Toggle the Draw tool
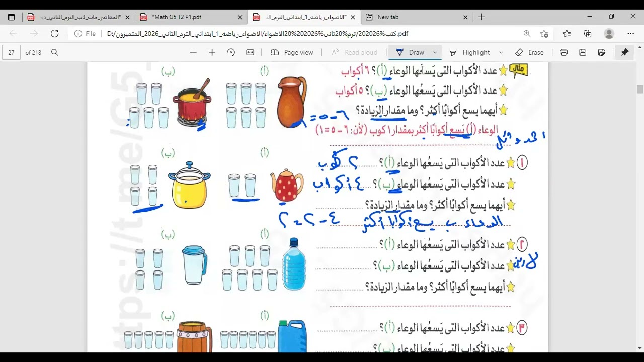This screenshot has height=362, width=644. click(x=410, y=52)
